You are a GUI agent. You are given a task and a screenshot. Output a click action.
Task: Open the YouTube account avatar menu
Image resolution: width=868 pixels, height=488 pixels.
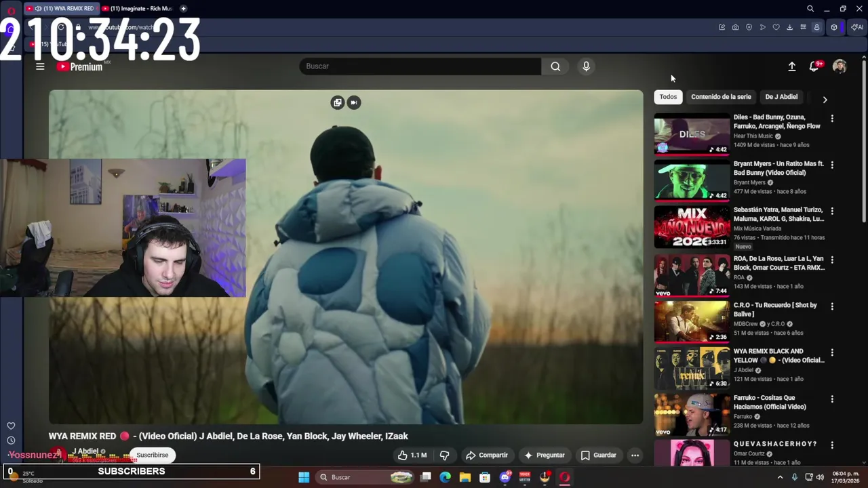(x=840, y=66)
